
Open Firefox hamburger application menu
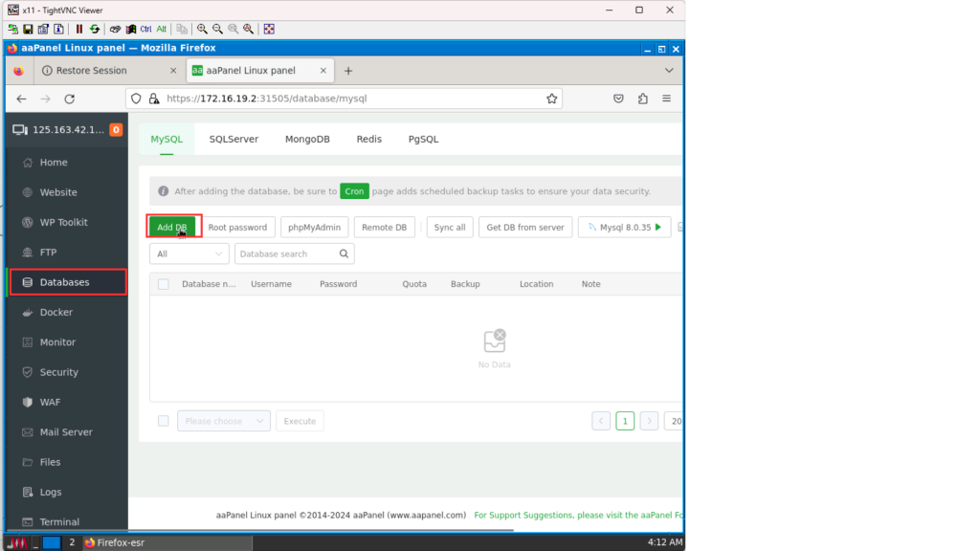point(666,99)
